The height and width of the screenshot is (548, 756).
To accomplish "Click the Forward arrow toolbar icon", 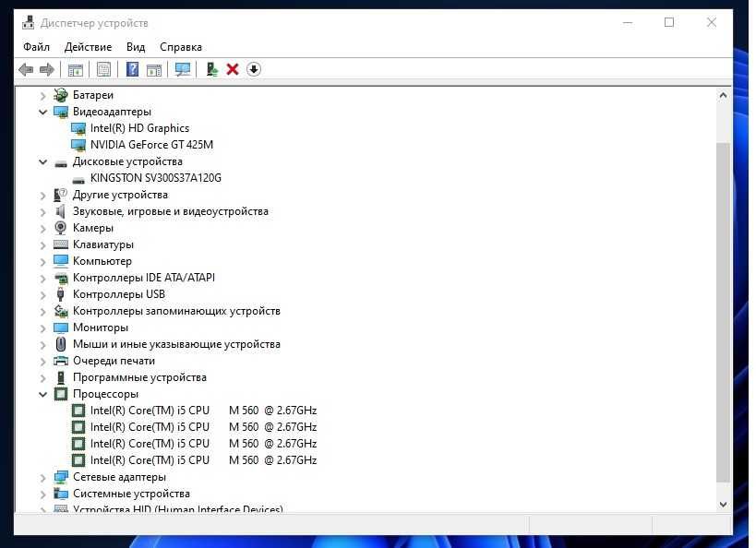I will tap(47, 70).
